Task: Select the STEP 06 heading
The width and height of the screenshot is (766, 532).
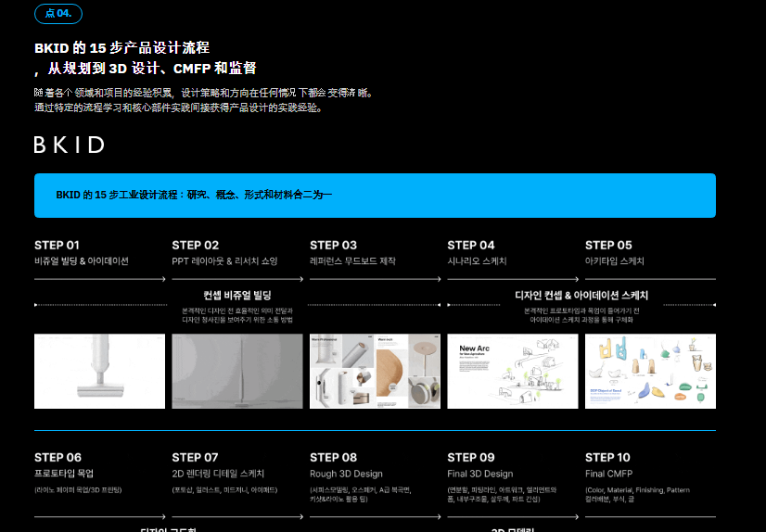Action: click(57, 457)
